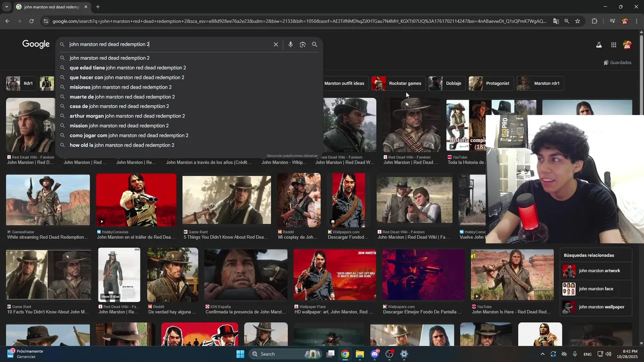
Task: Click the microphone tray icon
Action: [575, 354]
